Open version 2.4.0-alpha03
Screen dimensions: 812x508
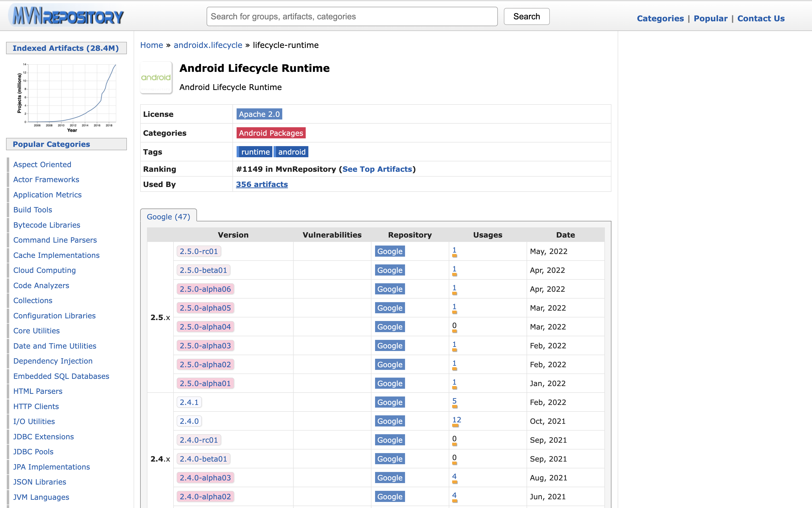205,478
